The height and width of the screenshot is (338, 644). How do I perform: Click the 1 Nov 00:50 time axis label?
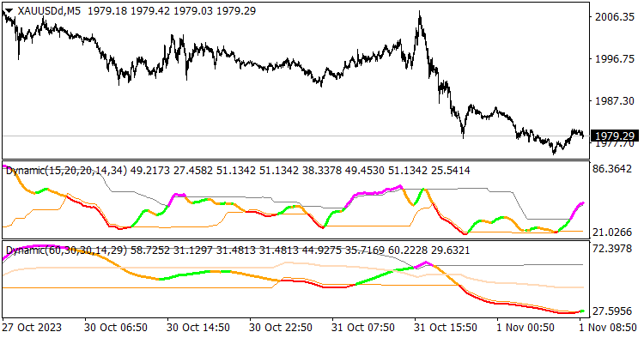pos(526,328)
